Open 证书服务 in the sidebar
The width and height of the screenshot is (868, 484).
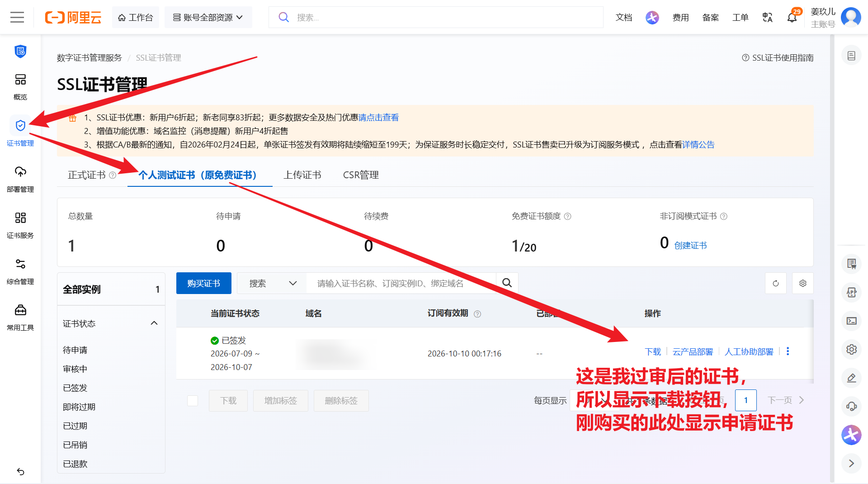pos(20,225)
